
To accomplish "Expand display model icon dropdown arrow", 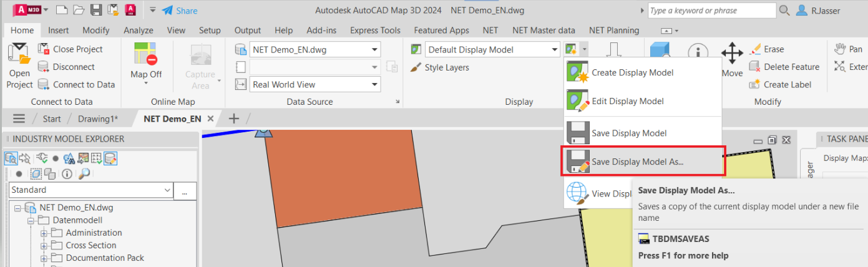I will point(584,49).
